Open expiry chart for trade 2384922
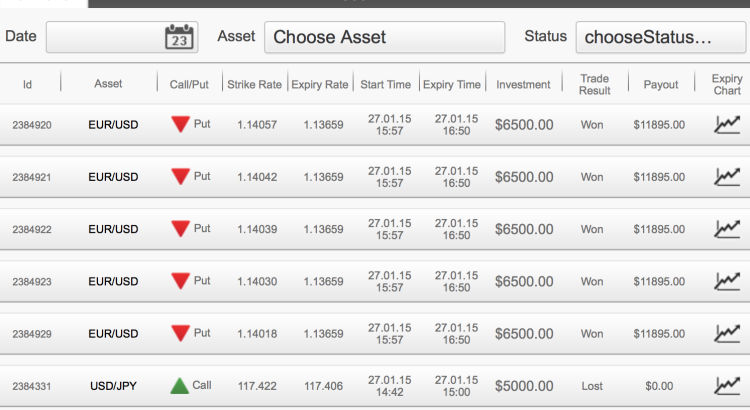 [727, 229]
